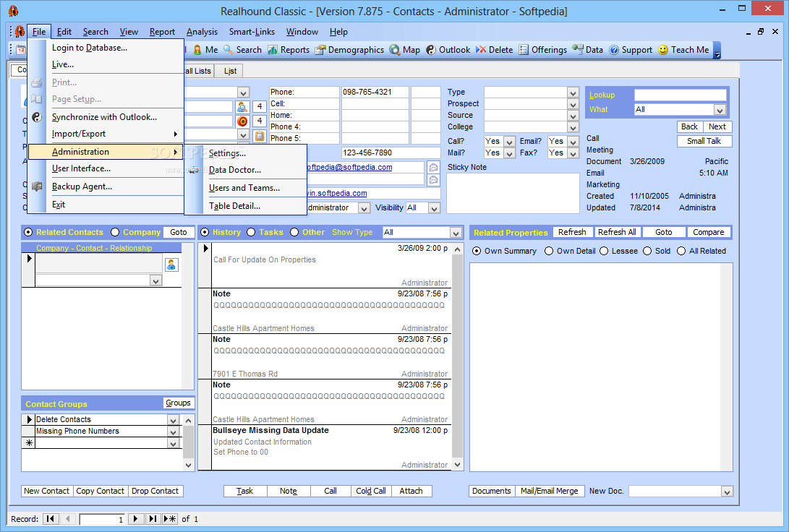This screenshot has height=532, width=789.
Task: Choose Login to Database in File menu
Action: [90, 48]
